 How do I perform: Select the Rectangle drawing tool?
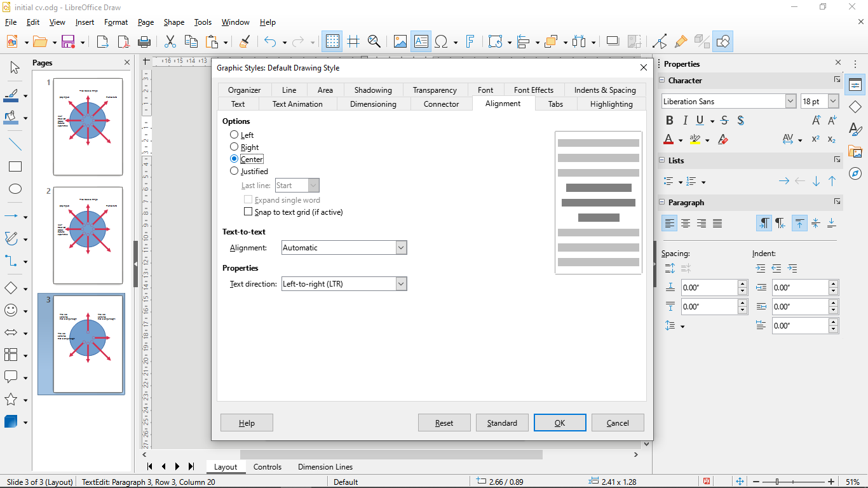pos(15,167)
